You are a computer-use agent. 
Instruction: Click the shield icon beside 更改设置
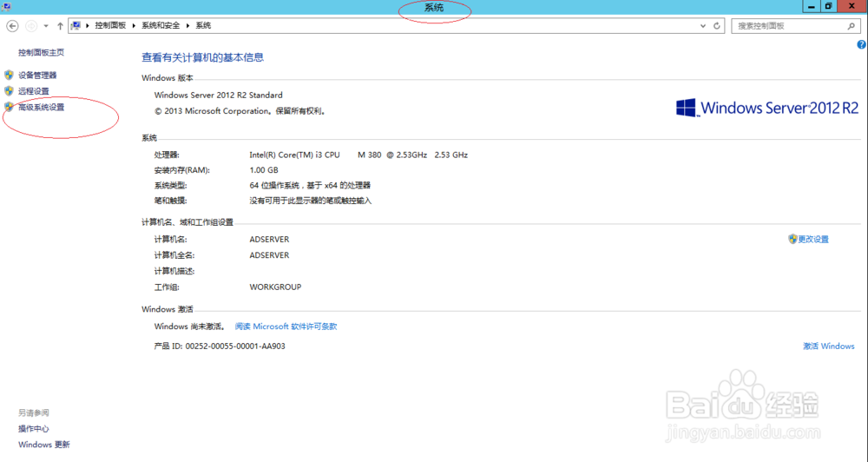(x=792, y=240)
